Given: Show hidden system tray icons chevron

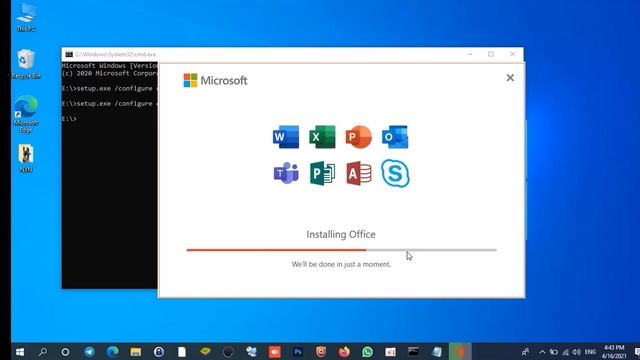Looking at the screenshot, I should [x=542, y=352].
